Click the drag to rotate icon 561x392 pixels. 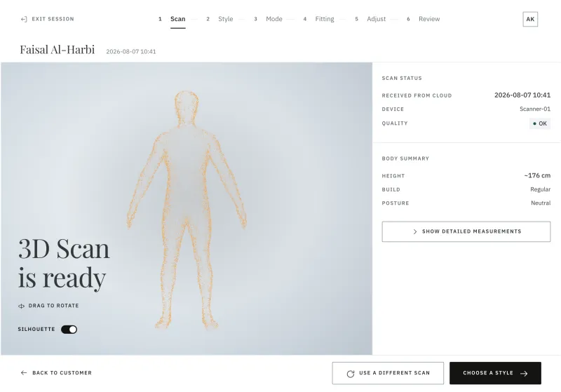[21, 306]
